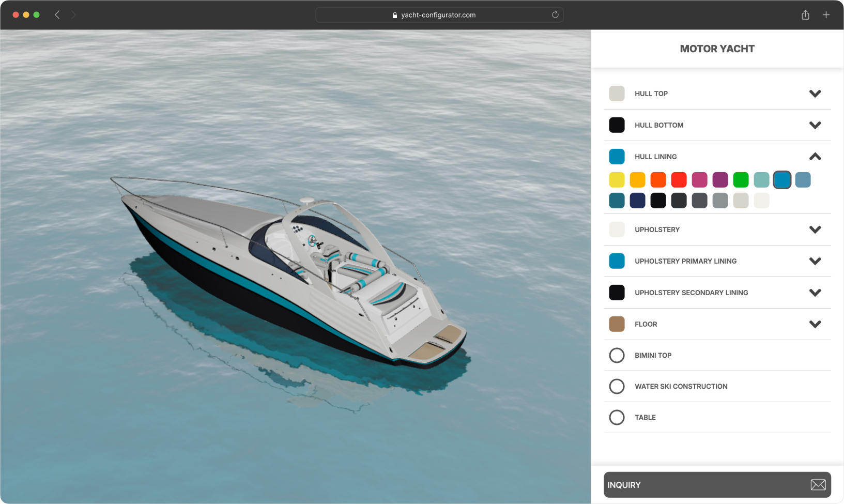
Task: Open the Upholstery section label
Action: [x=657, y=230]
